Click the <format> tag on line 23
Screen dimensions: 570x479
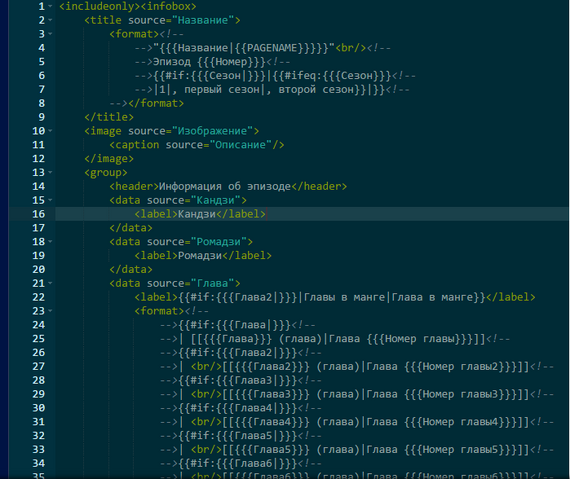pos(159,311)
